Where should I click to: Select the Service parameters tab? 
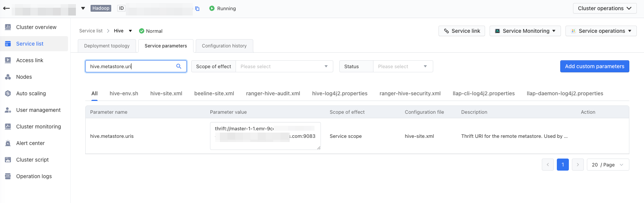coord(166,46)
